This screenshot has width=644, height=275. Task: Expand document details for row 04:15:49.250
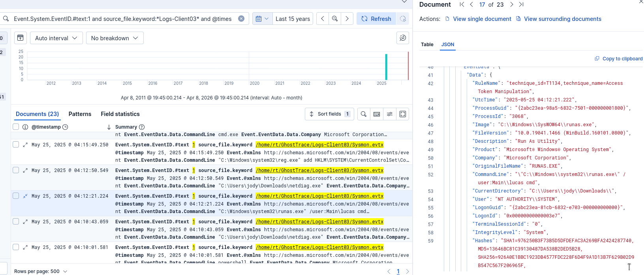pyautogui.click(x=25, y=145)
